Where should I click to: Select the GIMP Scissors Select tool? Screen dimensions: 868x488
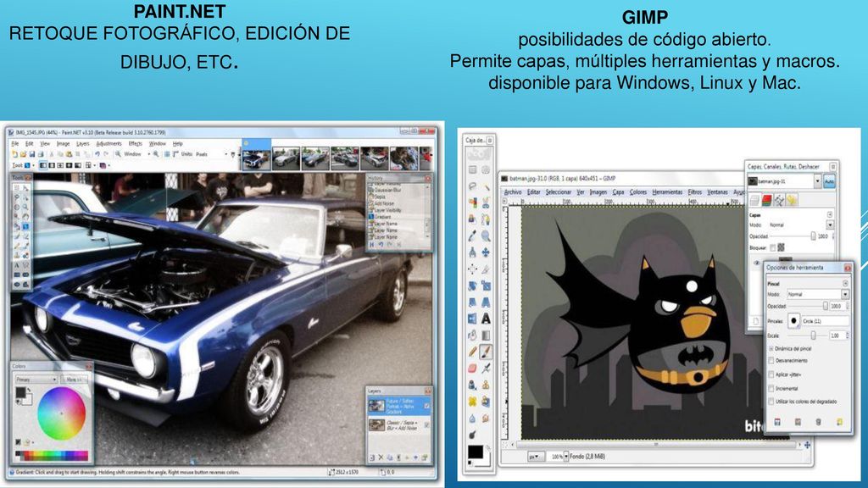[486, 203]
